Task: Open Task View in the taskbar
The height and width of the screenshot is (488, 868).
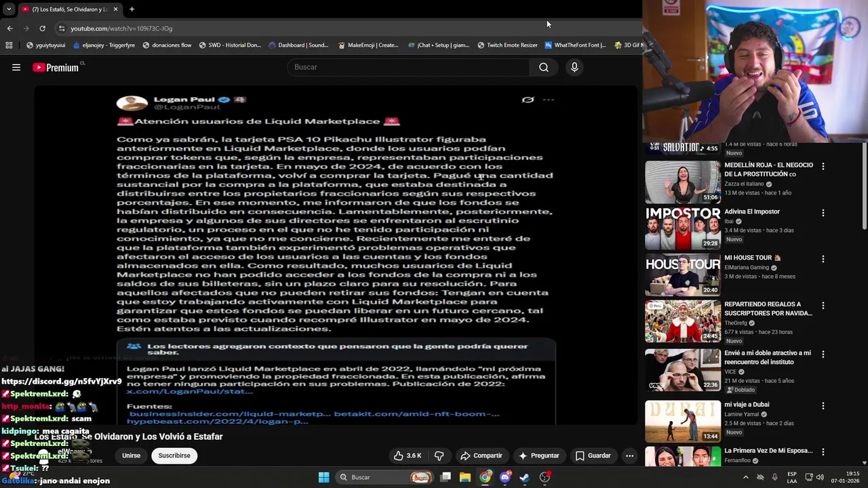Action: (446, 477)
